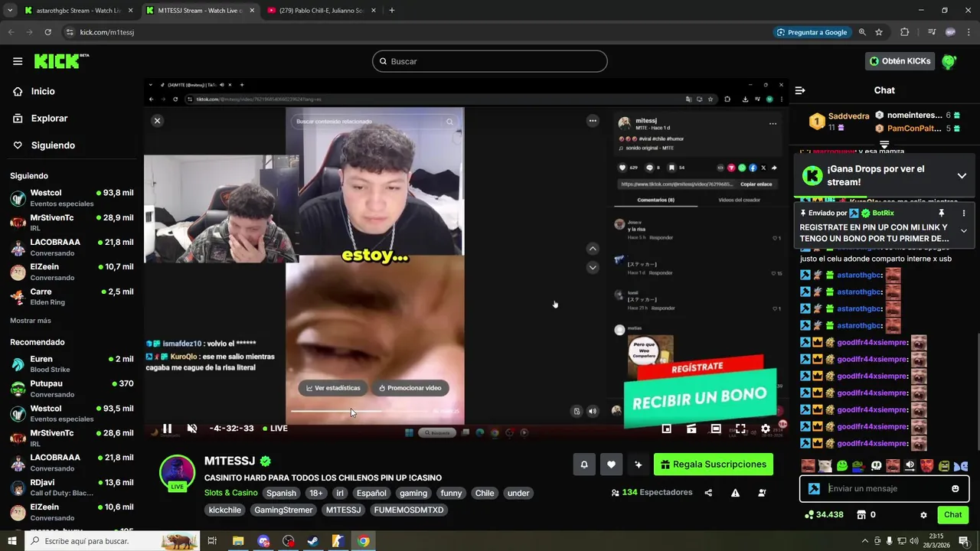The image size is (980, 551).
Task: Open Windows Start menu
Action: 12,541
